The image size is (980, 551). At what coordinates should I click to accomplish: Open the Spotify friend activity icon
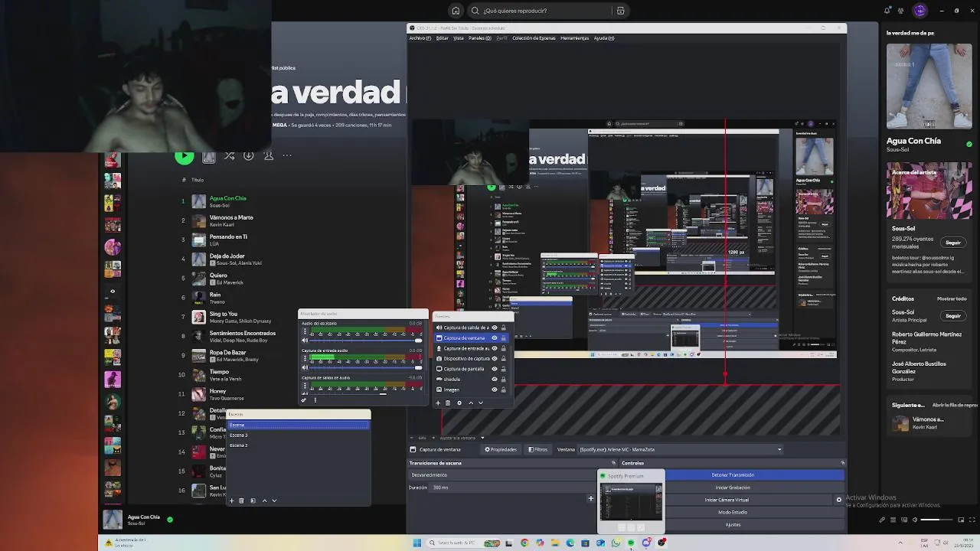[902, 11]
